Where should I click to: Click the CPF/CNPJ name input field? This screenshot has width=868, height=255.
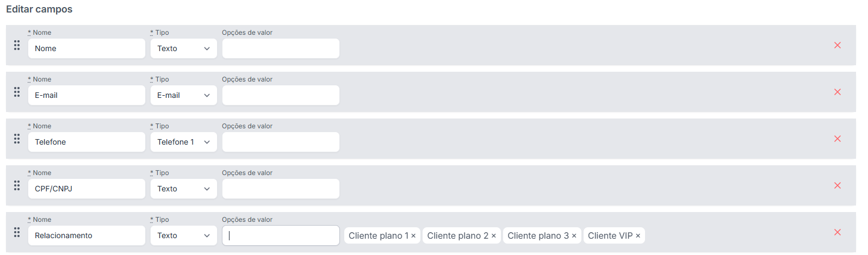pyautogui.click(x=86, y=189)
